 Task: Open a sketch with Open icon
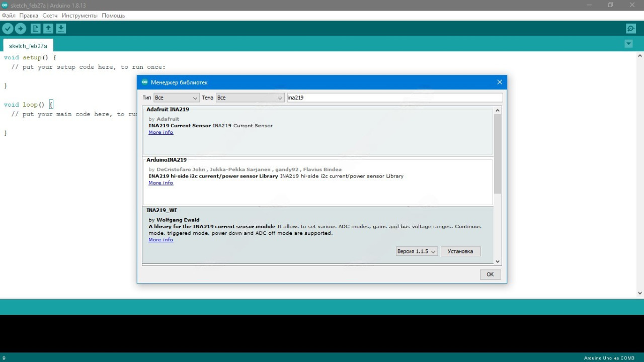tap(48, 29)
